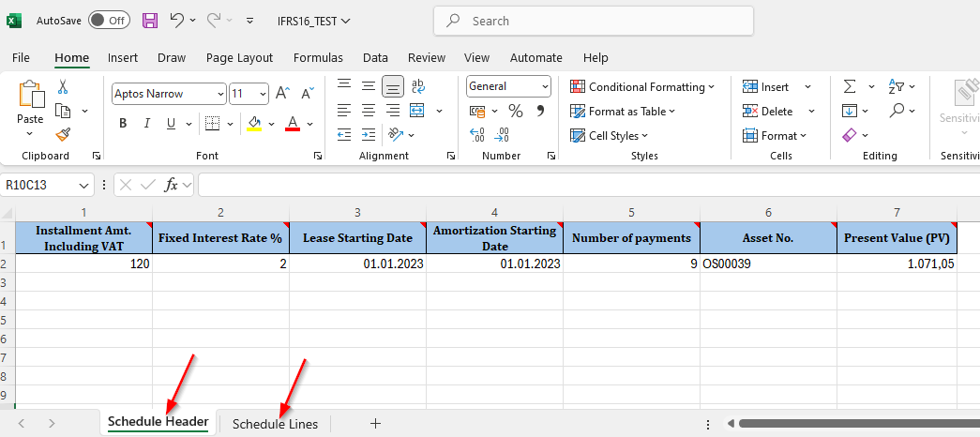The height and width of the screenshot is (437, 980).
Task: Click the Percent Style icon
Action: click(516, 112)
